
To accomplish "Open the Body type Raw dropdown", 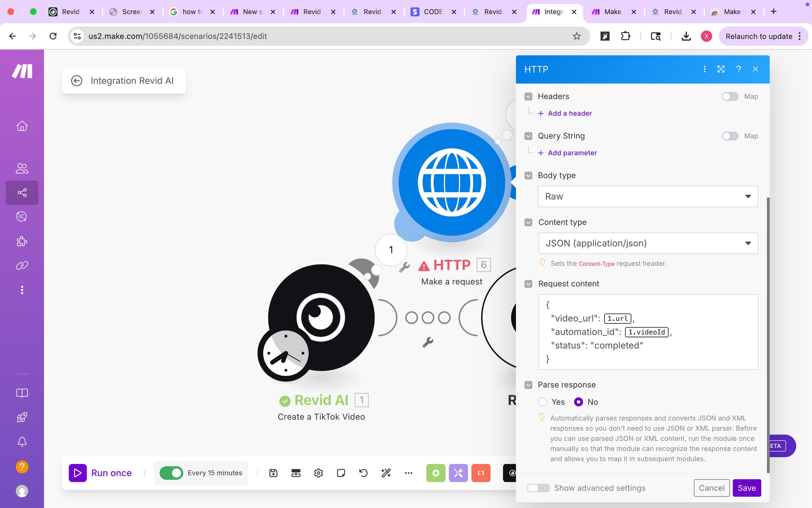I will click(x=648, y=196).
